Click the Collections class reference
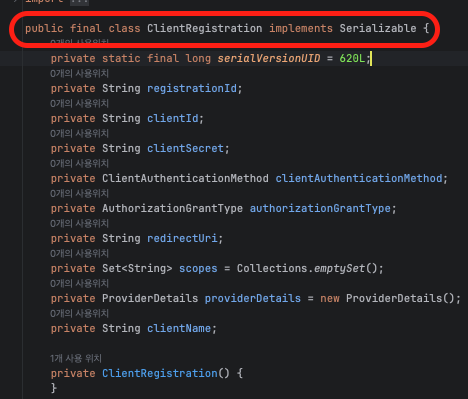 tap(272, 268)
